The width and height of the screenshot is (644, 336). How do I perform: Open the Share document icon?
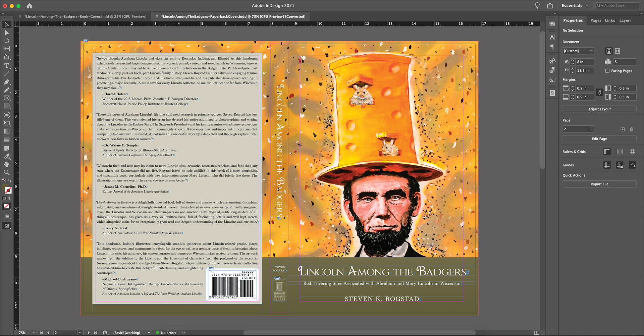tap(550, 5)
